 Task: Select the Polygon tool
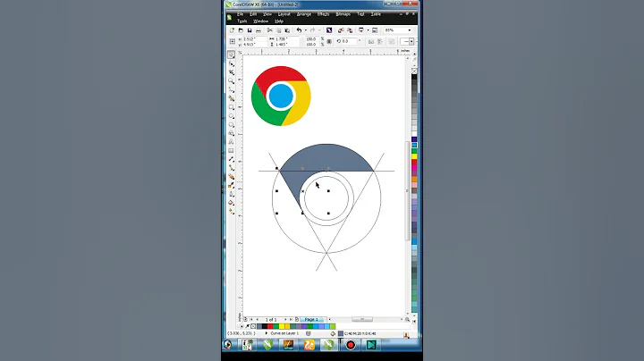pyautogui.click(x=232, y=125)
